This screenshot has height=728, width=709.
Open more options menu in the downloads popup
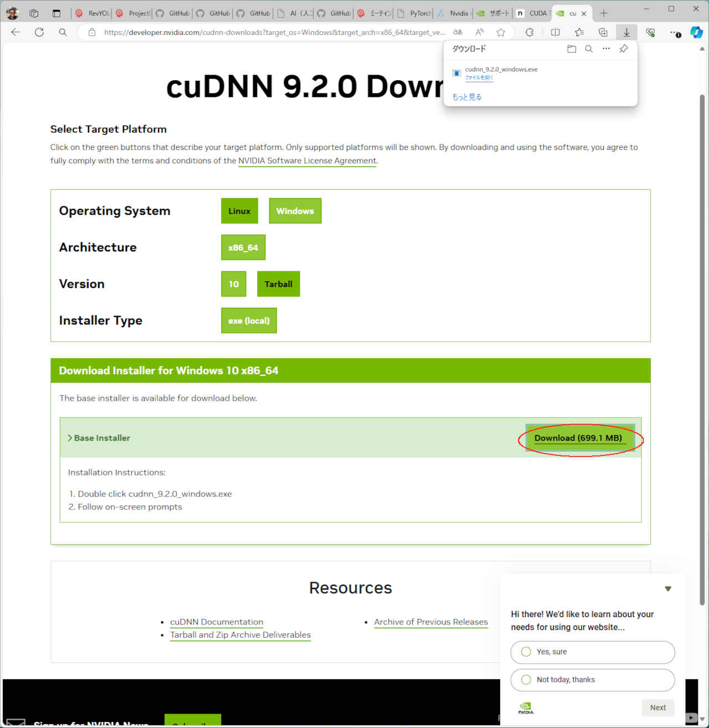pos(606,49)
